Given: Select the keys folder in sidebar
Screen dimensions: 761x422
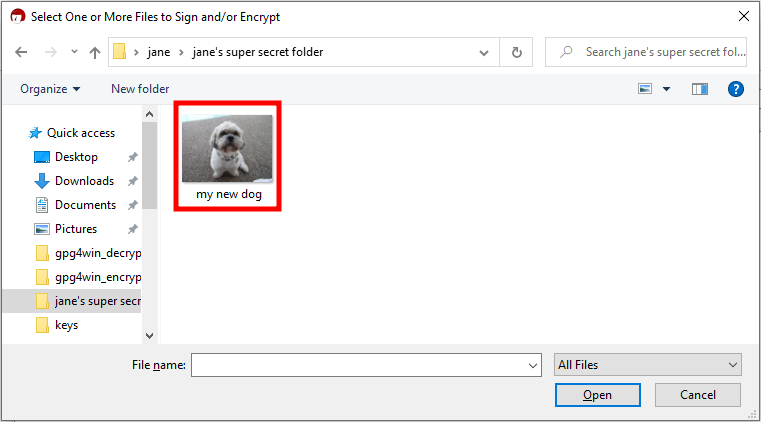Looking at the screenshot, I should pyautogui.click(x=66, y=325).
